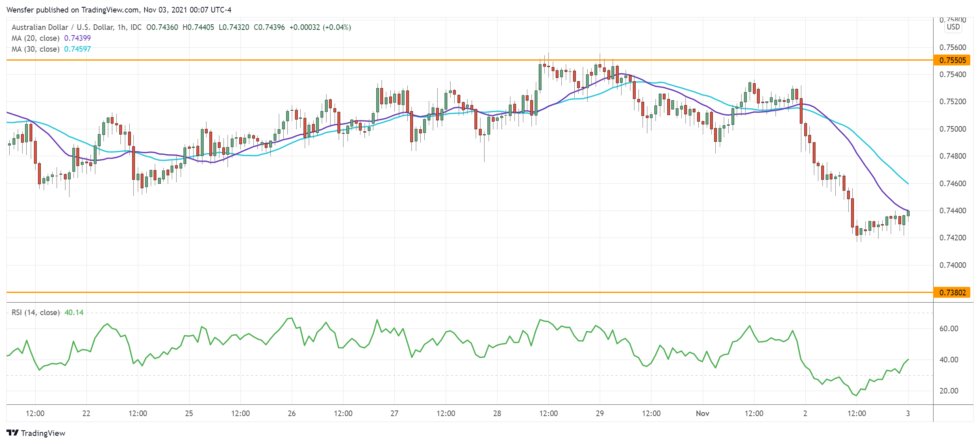This screenshot has width=980, height=444.
Task: Click the RSI (14, close) indicator label
Action: pos(36,312)
